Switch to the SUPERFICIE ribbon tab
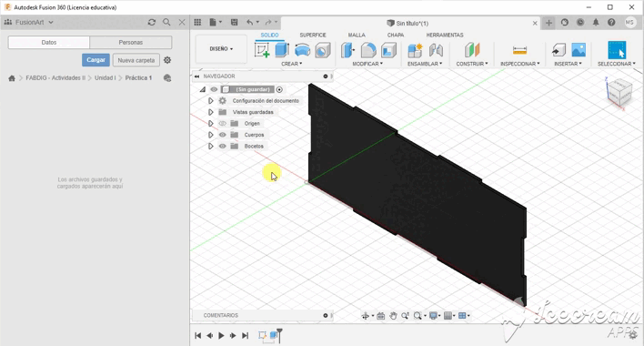Viewport: 644px width, 346px height. coord(313,35)
